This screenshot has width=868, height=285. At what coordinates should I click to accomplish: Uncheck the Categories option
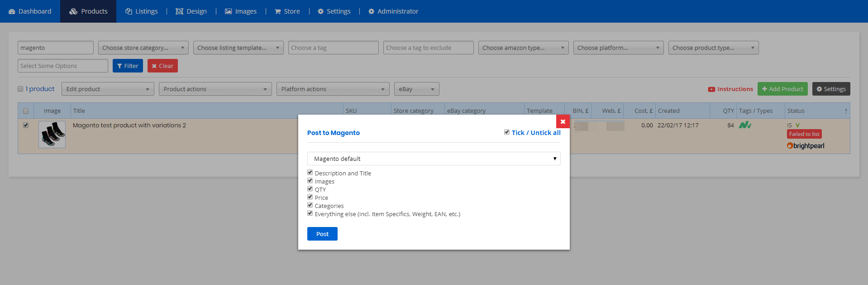tap(310, 205)
